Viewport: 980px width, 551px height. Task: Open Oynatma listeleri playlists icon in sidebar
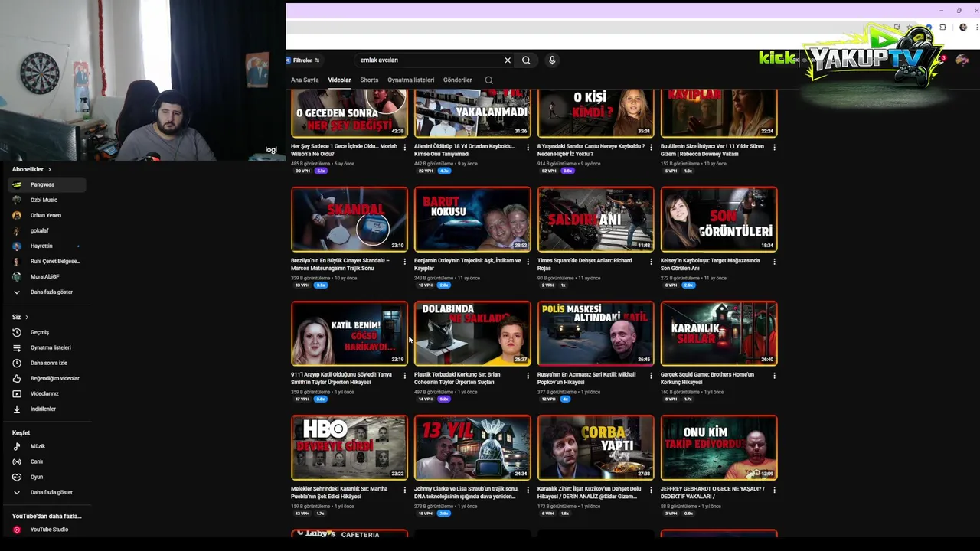coord(17,347)
